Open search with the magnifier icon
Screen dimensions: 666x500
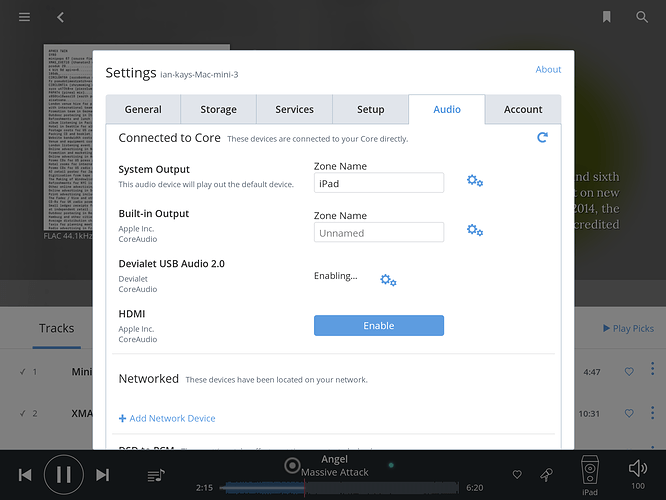[x=642, y=17]
